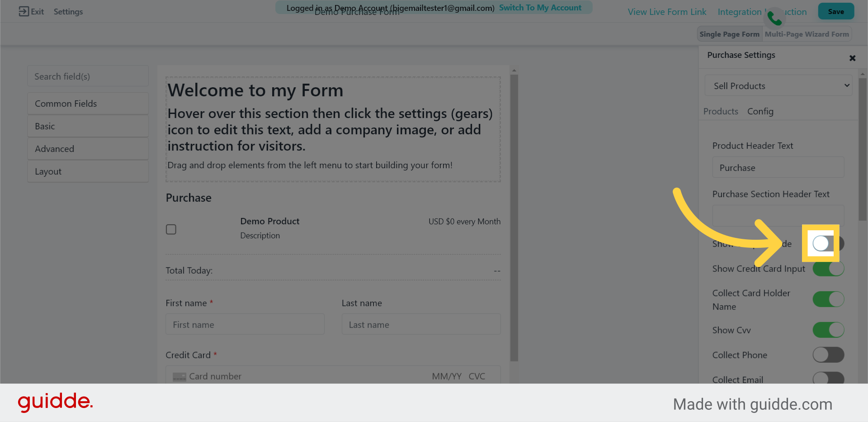Click the green phone call icon
Image resolution: width=868 pixels, height=422 pixels.
pos(774,19)
